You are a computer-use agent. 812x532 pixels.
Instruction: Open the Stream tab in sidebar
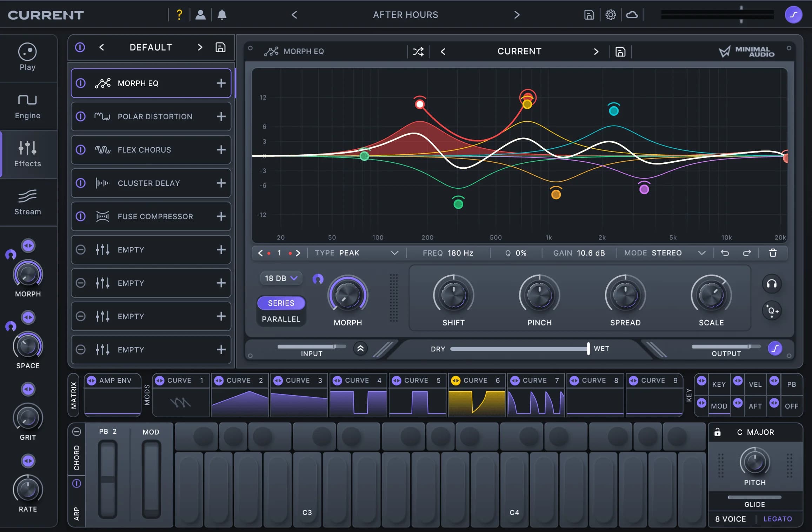[x=28, y=202]
